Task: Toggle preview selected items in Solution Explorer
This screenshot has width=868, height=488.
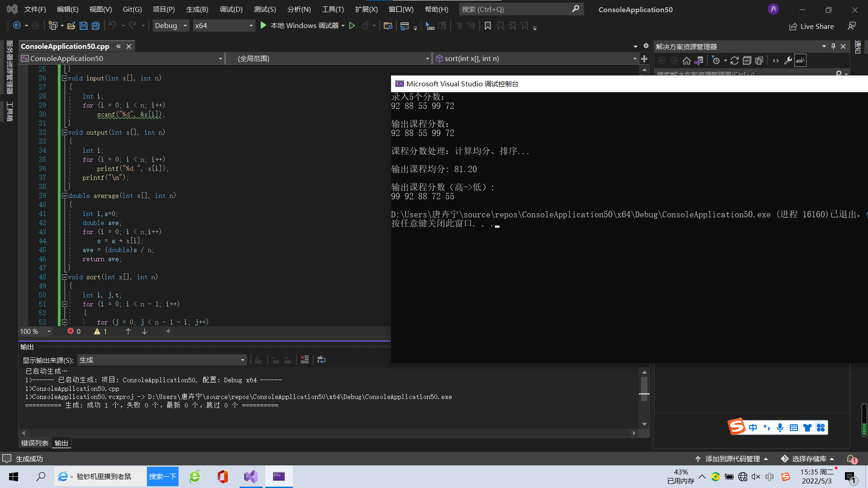Action: pos(800,61)
